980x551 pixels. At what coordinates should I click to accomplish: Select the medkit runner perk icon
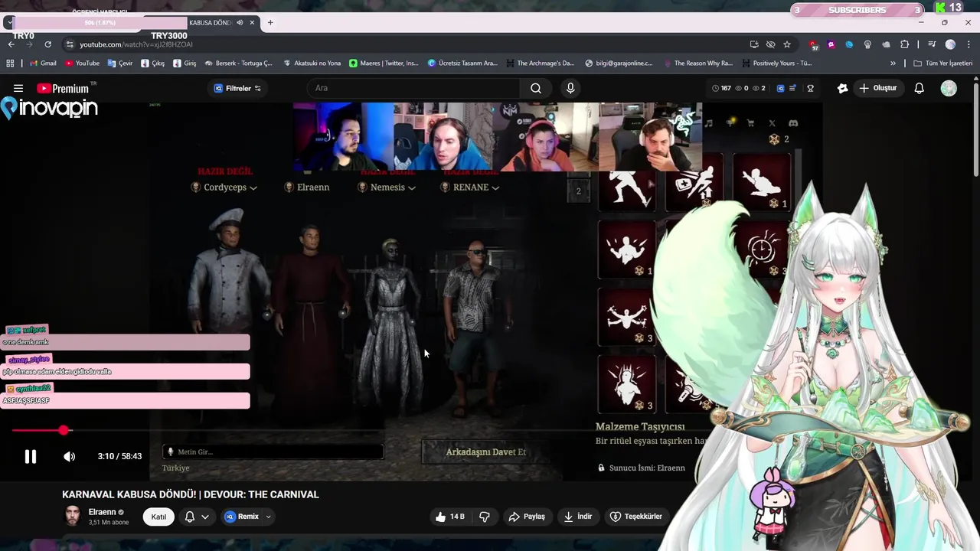[694, 184]
